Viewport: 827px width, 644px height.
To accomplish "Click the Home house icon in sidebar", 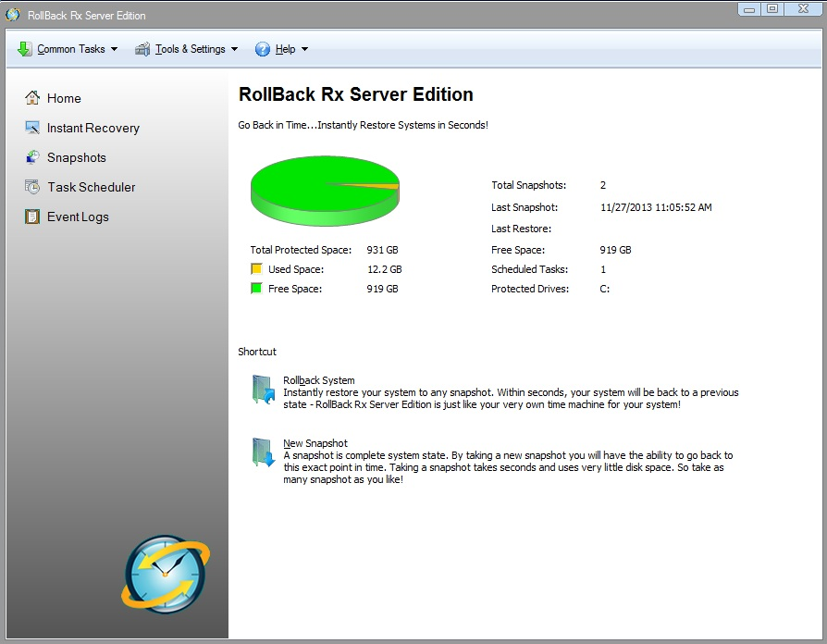I will [32, 97].
